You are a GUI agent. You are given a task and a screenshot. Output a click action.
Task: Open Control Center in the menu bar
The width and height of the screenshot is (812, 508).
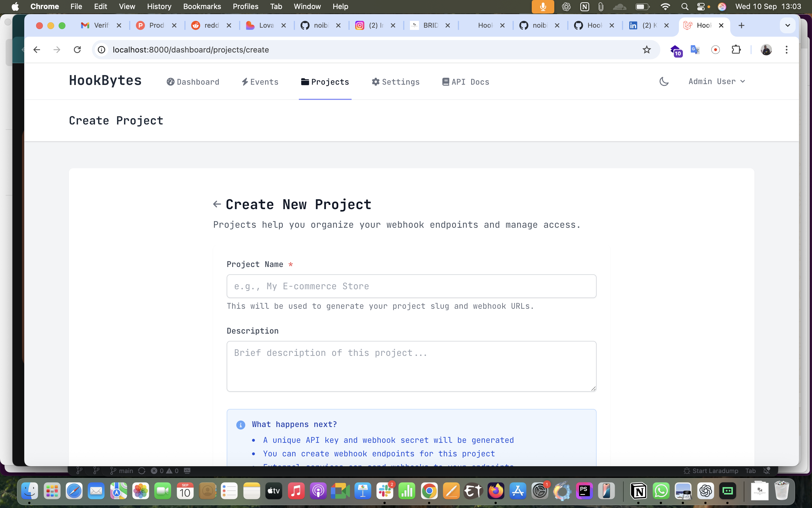tap(701, 6)
